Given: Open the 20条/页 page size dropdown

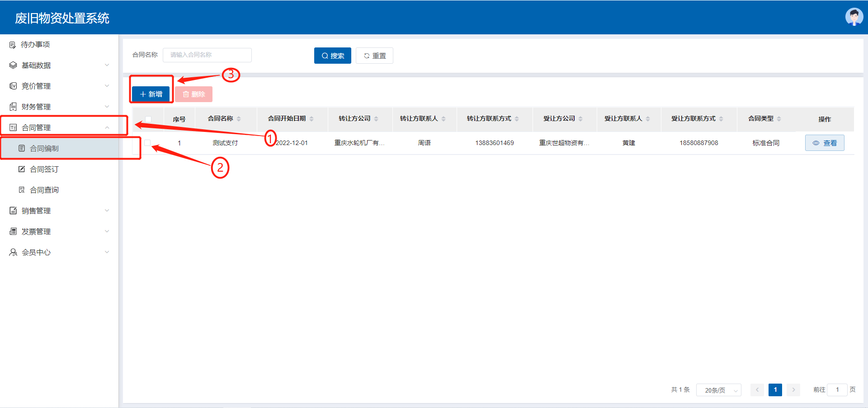Looking at the screenshot, I should 718,390.
